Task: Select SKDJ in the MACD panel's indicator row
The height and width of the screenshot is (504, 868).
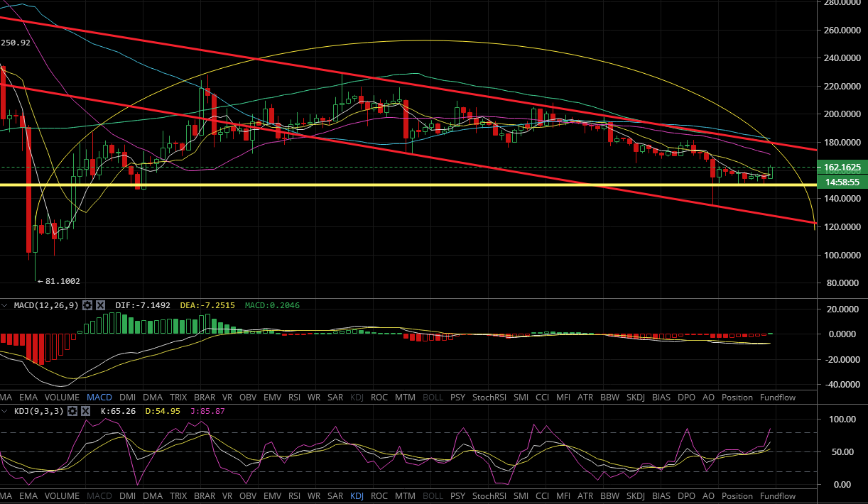Action: 635,398
